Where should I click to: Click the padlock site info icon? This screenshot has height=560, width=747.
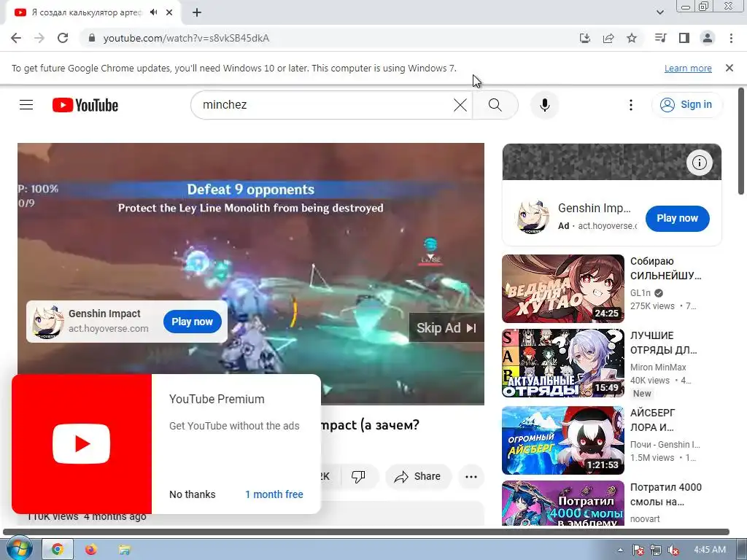[92, 38]
